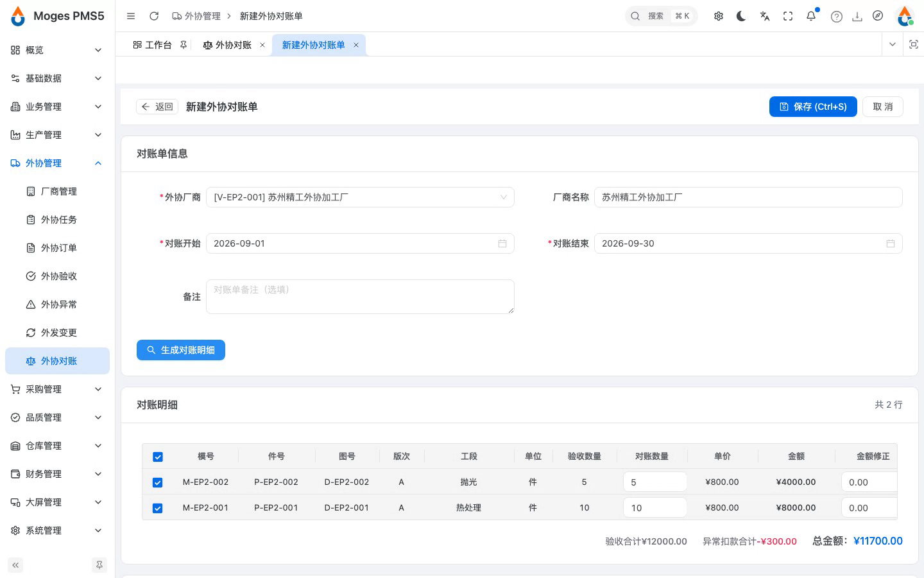The height and width of the screenshot is (578, 924).
Task: Collapse the 外协管理 menu
Action: [x=56, y=163]
